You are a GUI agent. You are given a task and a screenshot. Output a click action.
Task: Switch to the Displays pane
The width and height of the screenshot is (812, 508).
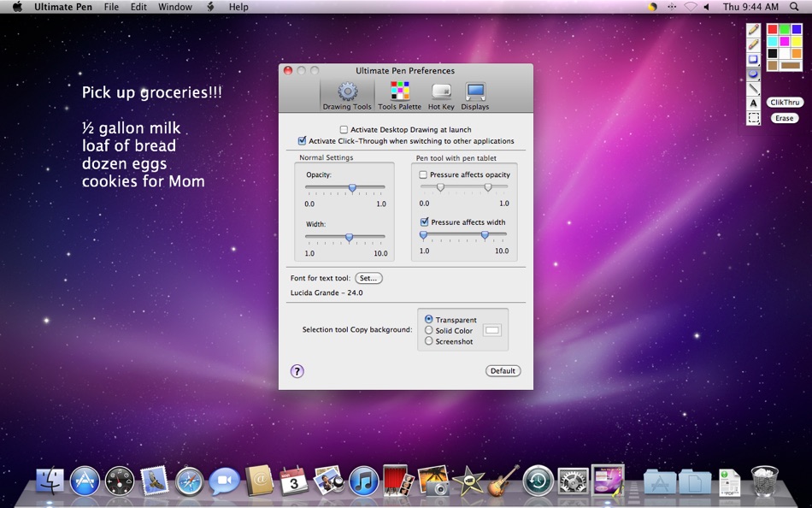point(475,96)
